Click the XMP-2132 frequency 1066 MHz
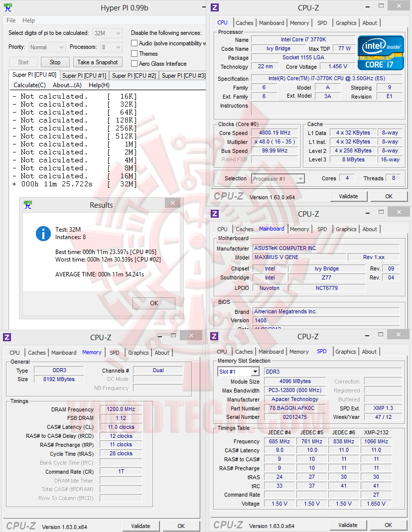This screenshot has height=532, width=412. pyautogui.click(x=376, y=441)
